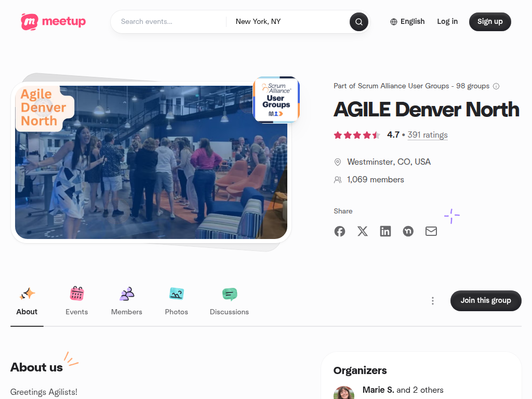Share the group on Facebook

coord(340,231)
